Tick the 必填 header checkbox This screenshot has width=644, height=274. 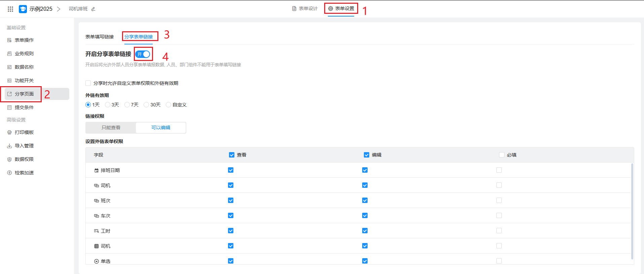502,155
